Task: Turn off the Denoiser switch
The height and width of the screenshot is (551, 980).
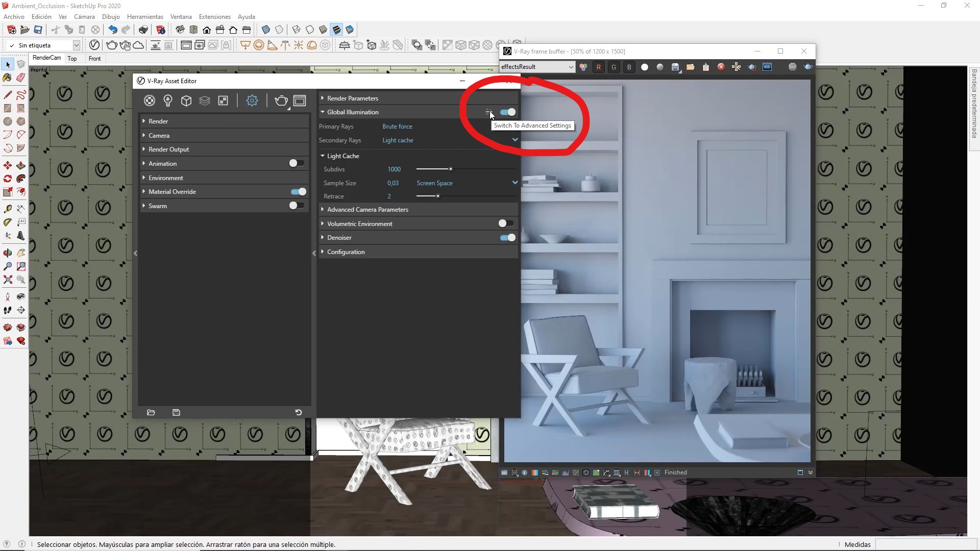Action: pos(507,238)
